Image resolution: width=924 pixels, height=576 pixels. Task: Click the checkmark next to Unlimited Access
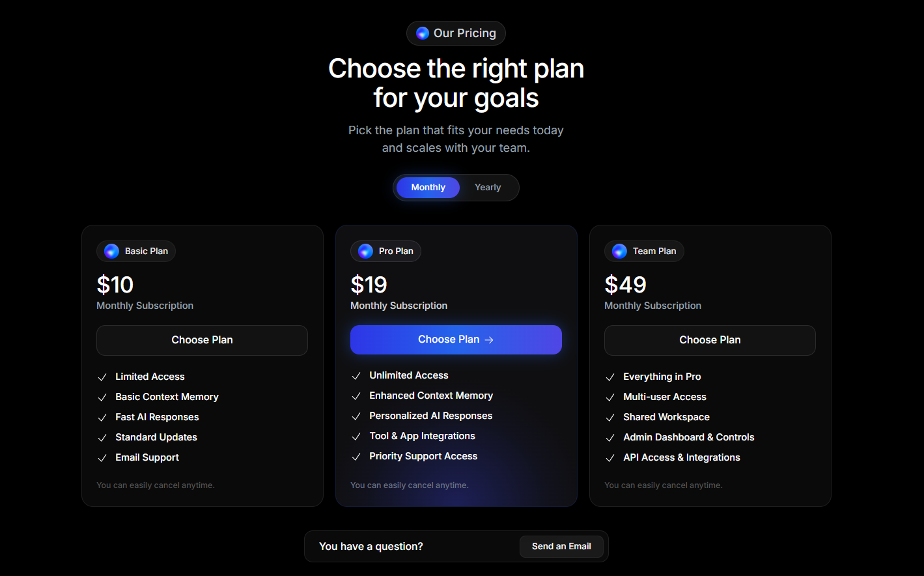[356, 376]
